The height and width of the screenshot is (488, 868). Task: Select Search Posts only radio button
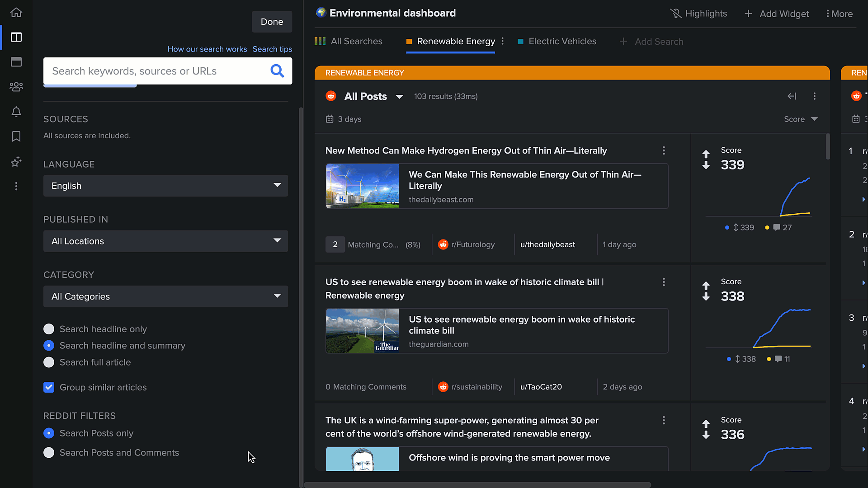49,433
